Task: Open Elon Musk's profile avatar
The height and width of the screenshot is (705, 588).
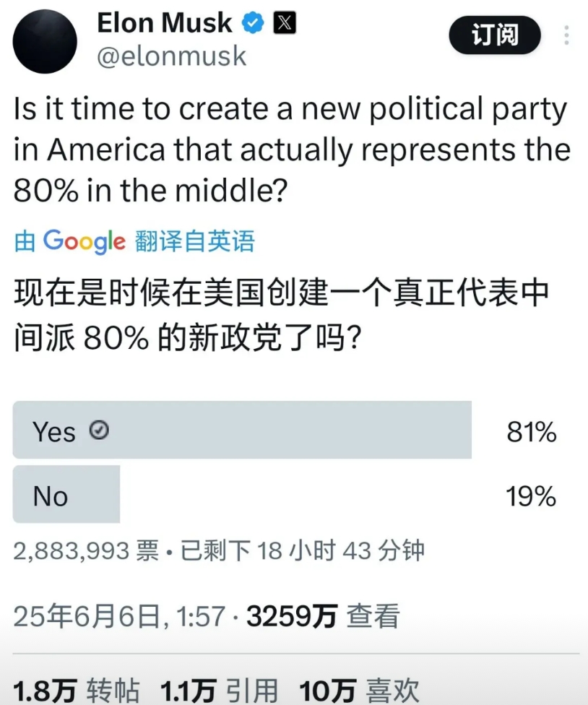Action: point(45,41)
